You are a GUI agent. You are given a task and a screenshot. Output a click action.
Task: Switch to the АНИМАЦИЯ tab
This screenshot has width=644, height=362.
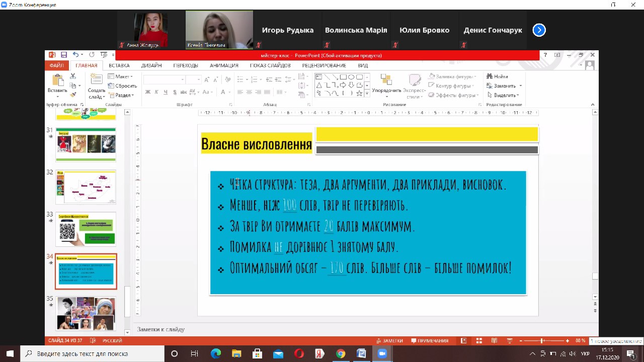click(x=224, y=65)
